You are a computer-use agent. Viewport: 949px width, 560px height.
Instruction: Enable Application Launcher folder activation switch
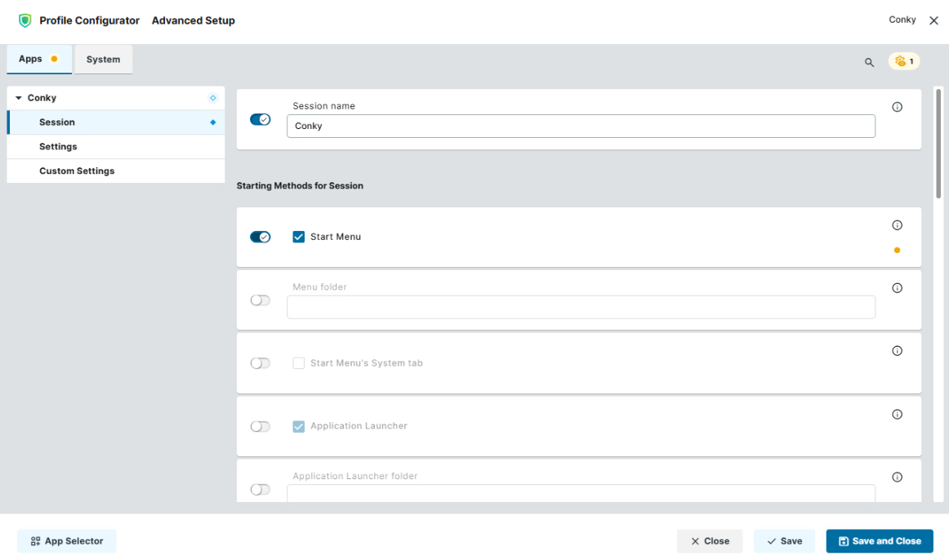tap(261, 490)
